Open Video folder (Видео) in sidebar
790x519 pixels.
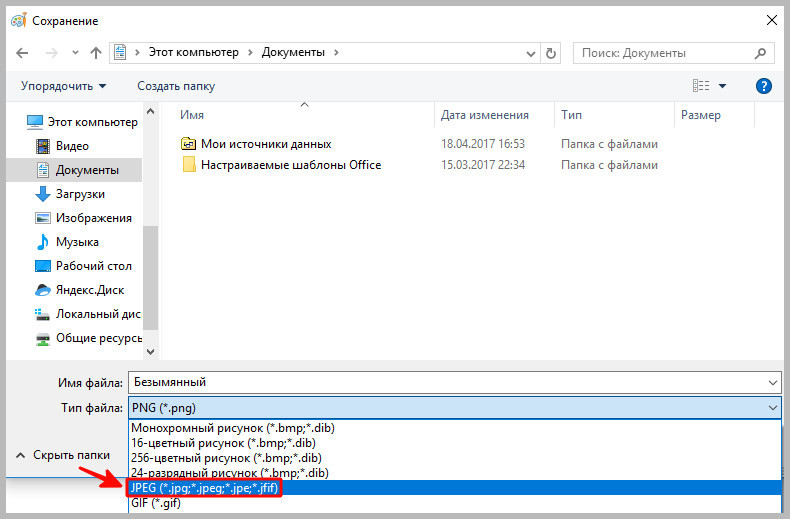click(72, 146)
